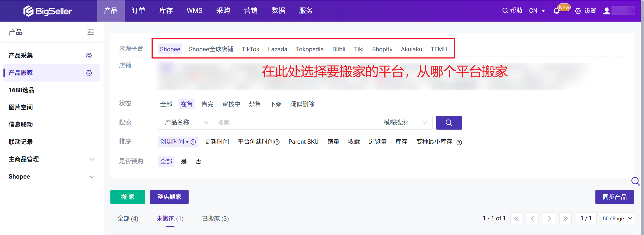Click the blue search magnifier button
This screenshot has width=644, height=235.
tap(449, 123)
